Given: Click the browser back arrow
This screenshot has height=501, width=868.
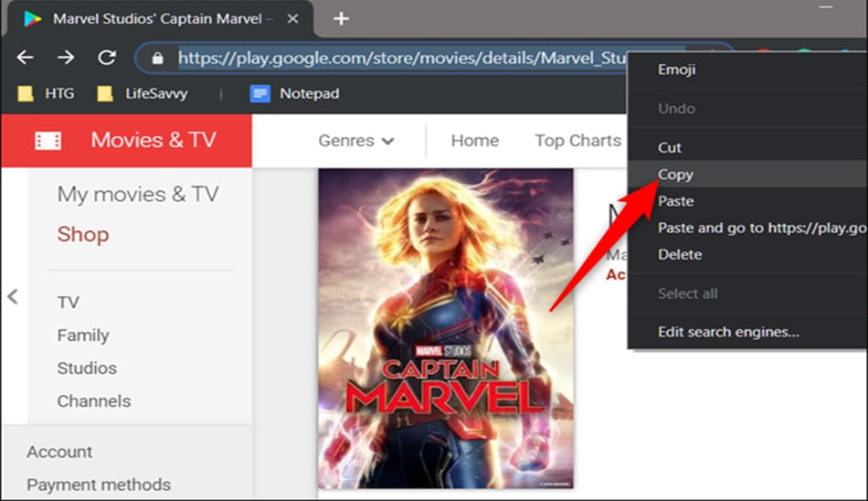Looking at the screenshot, I should (25, 57).
